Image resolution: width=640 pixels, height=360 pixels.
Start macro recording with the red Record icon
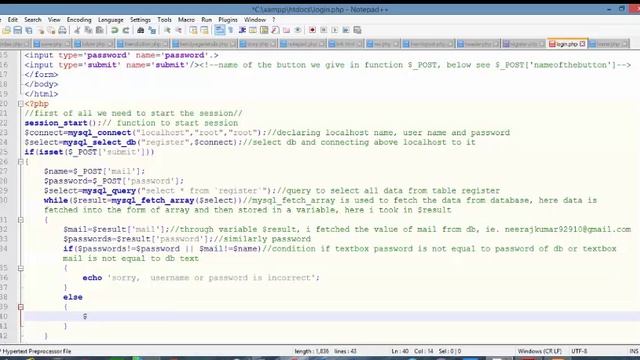click(313, 30)
